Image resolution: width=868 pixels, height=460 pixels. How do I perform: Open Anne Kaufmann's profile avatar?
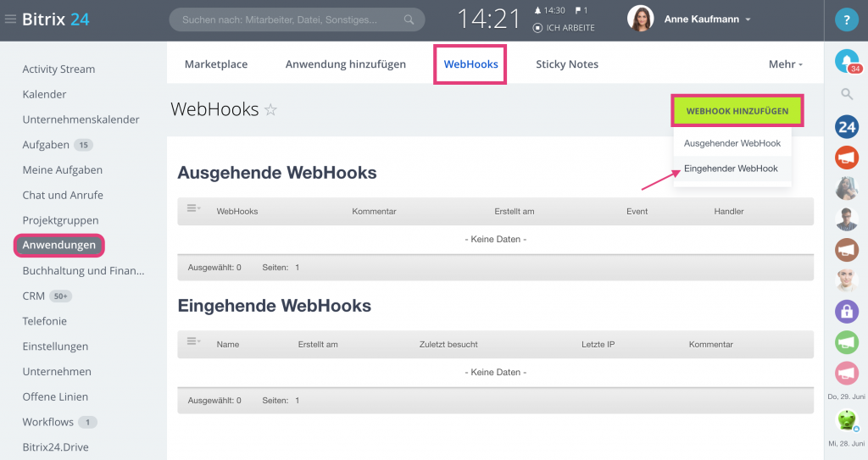pyautogui.click(x=641, y=19)
